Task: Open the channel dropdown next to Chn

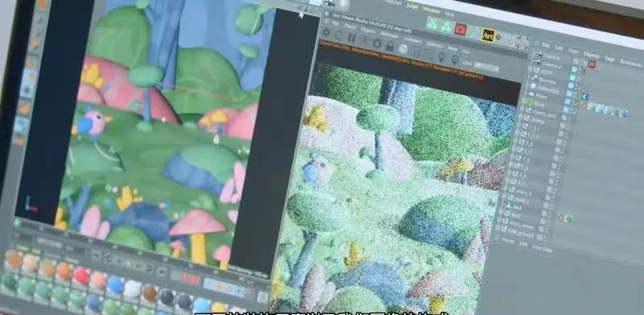Action: (x=486, y=66)
